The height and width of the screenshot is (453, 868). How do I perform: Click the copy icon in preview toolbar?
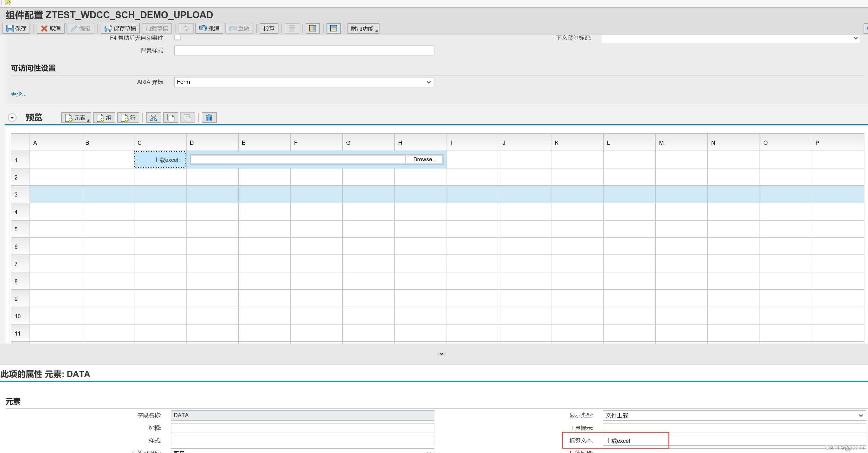pos(171,117)
